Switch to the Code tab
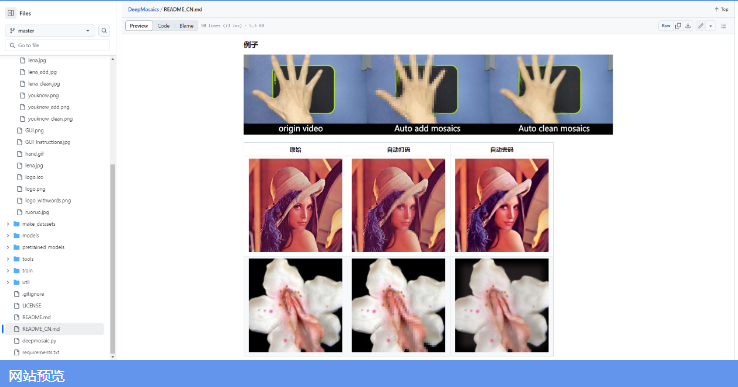738x387 pixels. click(x=163, y=26)
